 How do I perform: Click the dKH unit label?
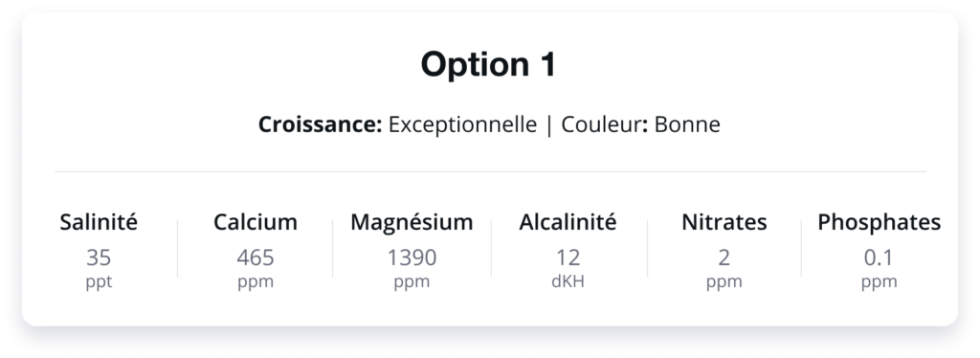568,281
